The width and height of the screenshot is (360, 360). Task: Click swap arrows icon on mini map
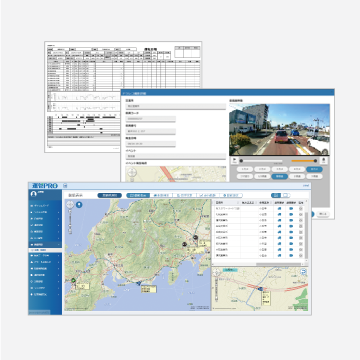(x=303, y=272)
